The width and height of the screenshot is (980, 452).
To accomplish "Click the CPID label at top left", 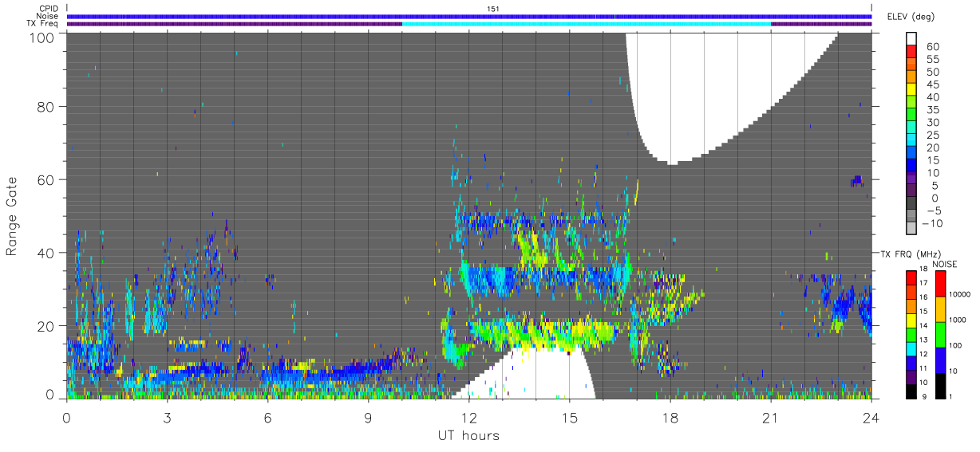I will 49,9.
